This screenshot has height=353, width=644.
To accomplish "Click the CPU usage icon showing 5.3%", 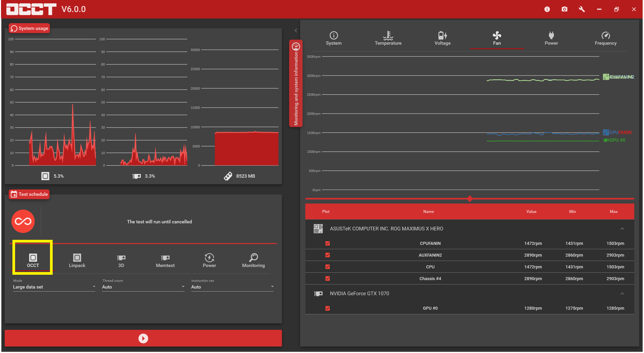I will pos(45,176).
